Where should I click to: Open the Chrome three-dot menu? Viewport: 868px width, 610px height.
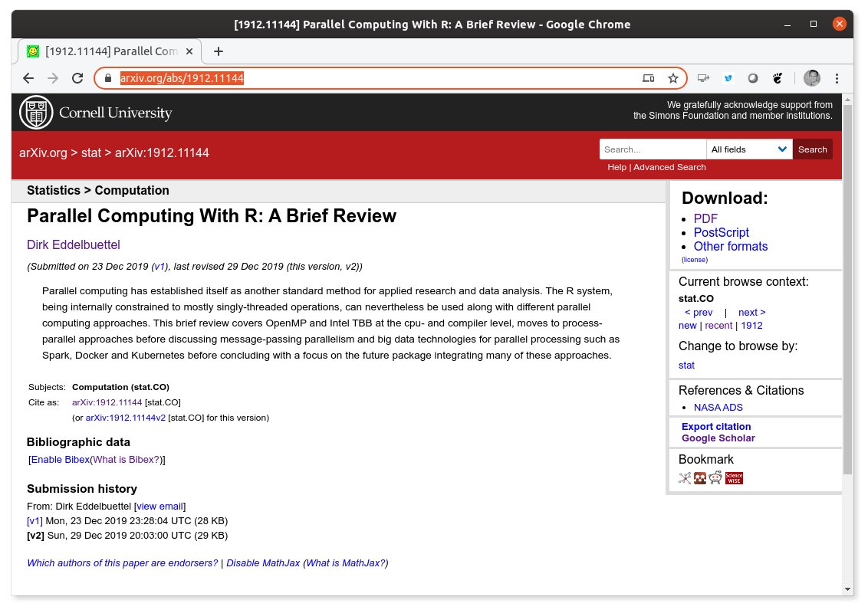(x=837, y=78)
